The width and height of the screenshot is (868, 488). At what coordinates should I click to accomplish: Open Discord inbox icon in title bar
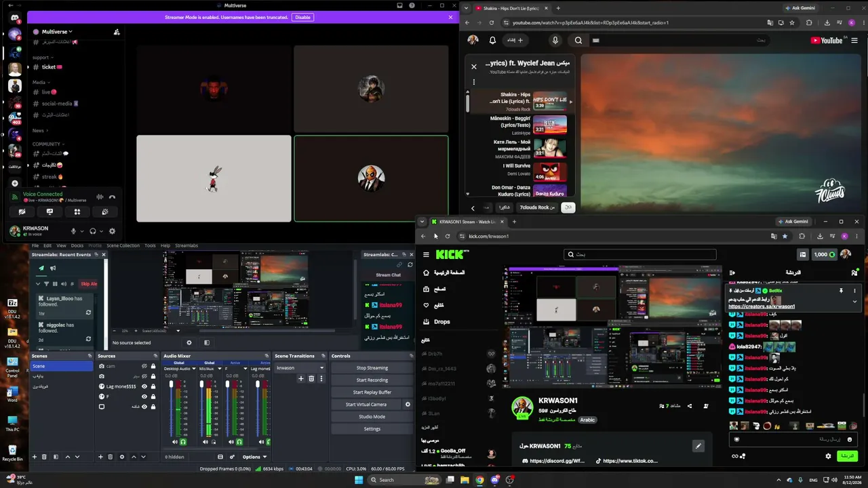[x=400, y=5]
